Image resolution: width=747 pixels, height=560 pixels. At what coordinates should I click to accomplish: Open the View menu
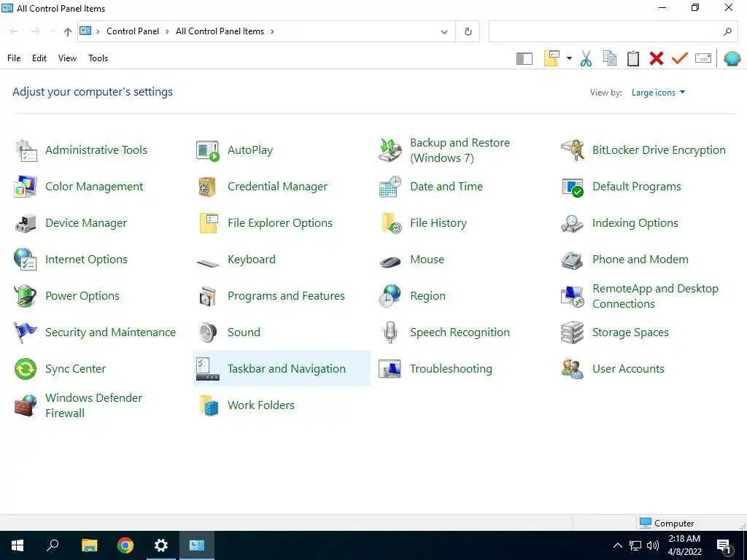(67, 58)
